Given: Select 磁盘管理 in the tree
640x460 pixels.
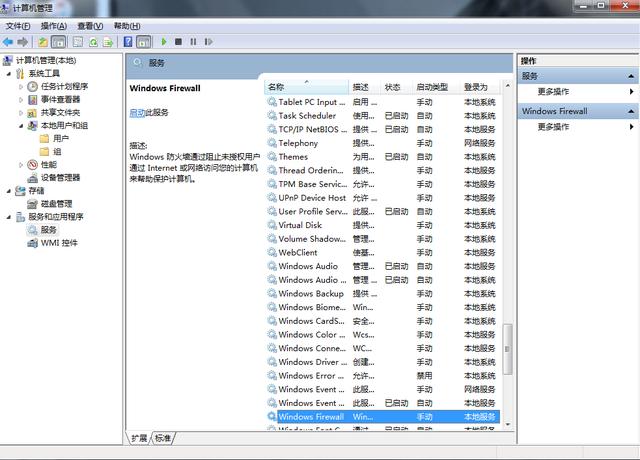Looking at the screenshot, I should click(x=56, y=204).
